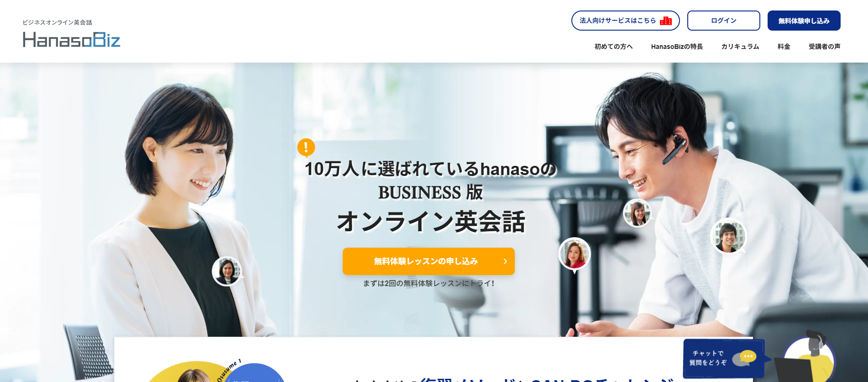Click the orange exclamation mark icon
The width and height of the screenshot is (868, 382).
306,148
